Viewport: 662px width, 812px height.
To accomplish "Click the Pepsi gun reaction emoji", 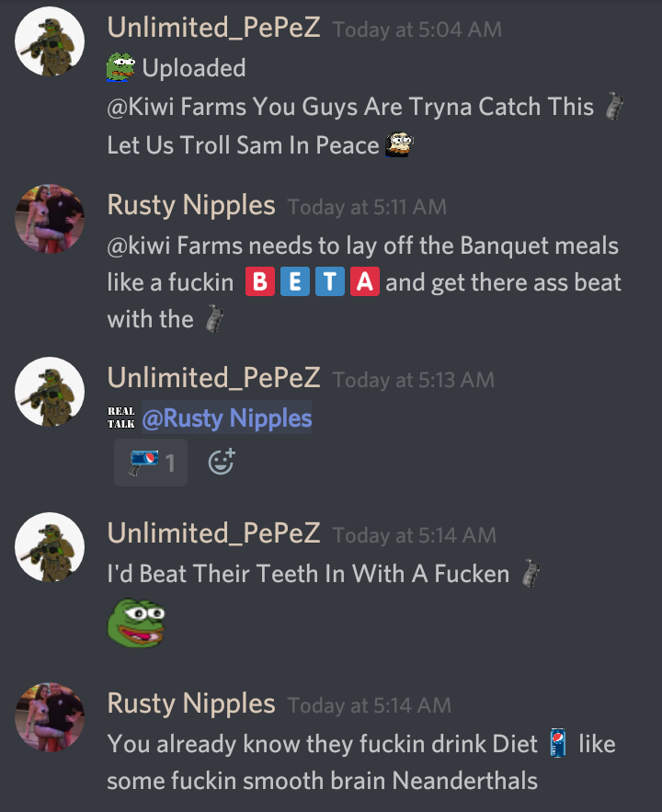I will pyautogui.click(x=143, y=463).
